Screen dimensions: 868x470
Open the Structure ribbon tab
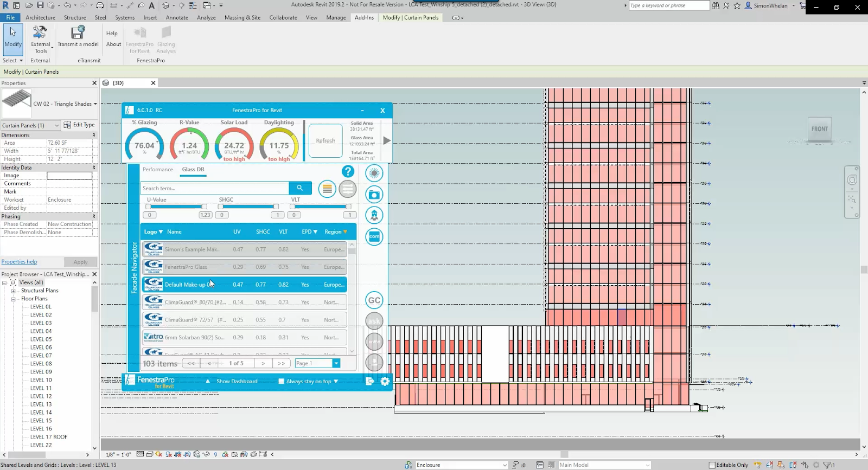pos(75,17)
